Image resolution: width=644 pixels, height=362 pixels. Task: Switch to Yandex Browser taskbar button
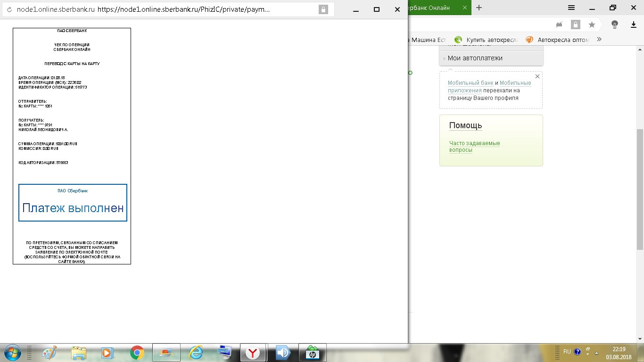point(253,353)
